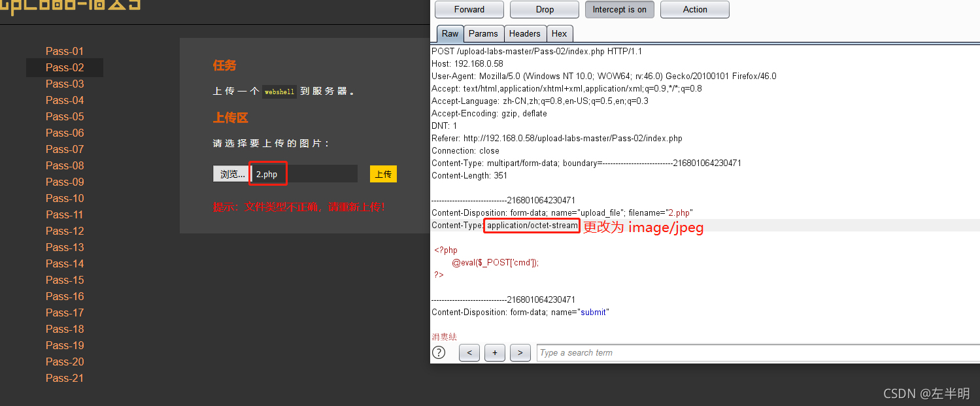
Task: Open Pass-08 in the sidebar
Action: [65, 165]
